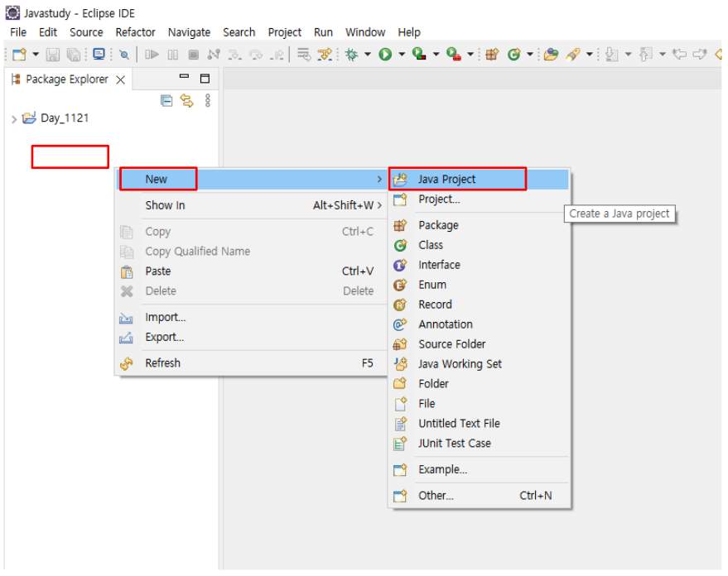The image size is (728, 576).
Task: Click the Open a Terminal icon
Action: [99, 55]
